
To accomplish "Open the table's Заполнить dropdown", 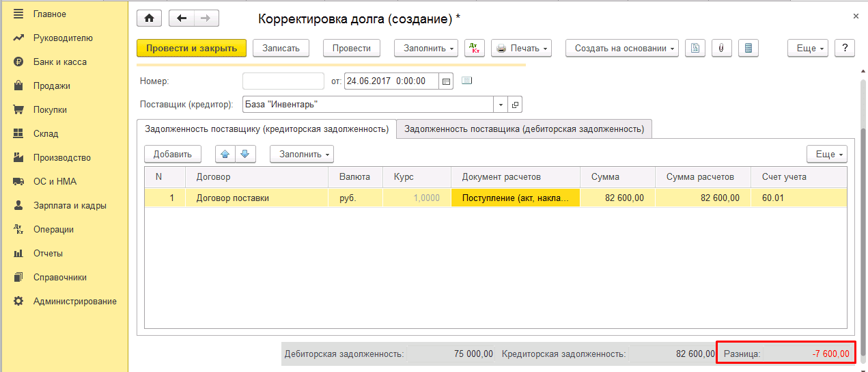I will coord(301,154).
